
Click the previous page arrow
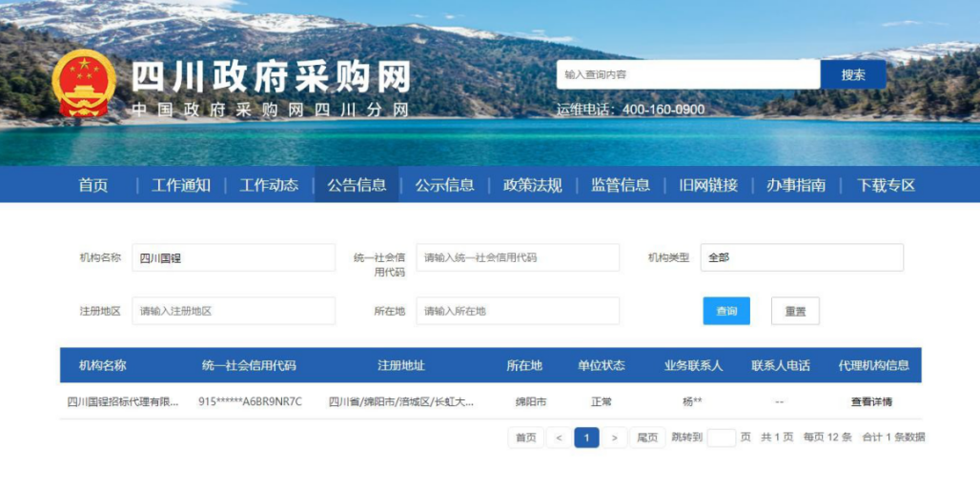click(559, 439)
